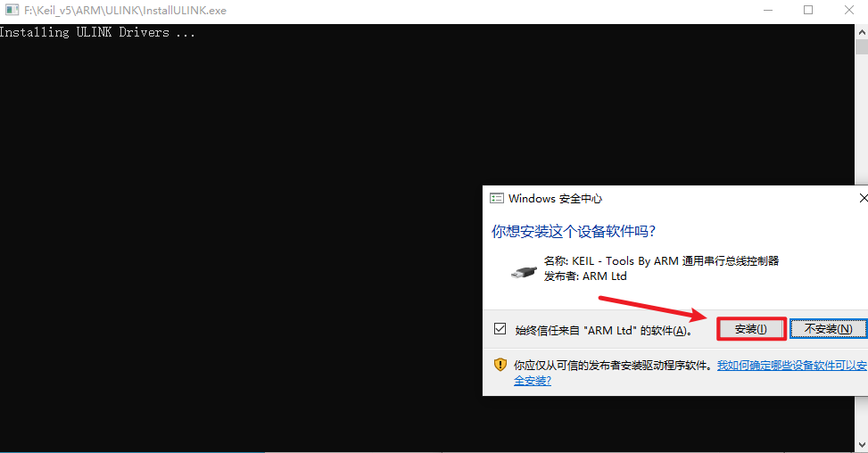This screenshot has height=453, width=868.
Task: Click the publisher text 发布者: ARM Ltd
Action: (585, 276)
